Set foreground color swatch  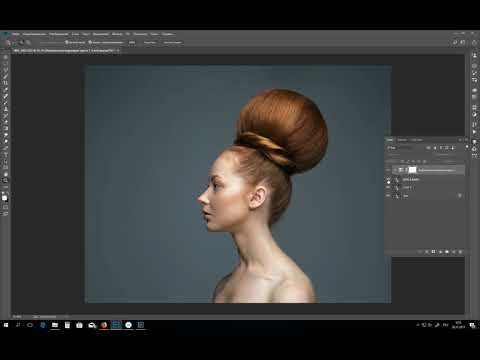click(x=4, y=198)
